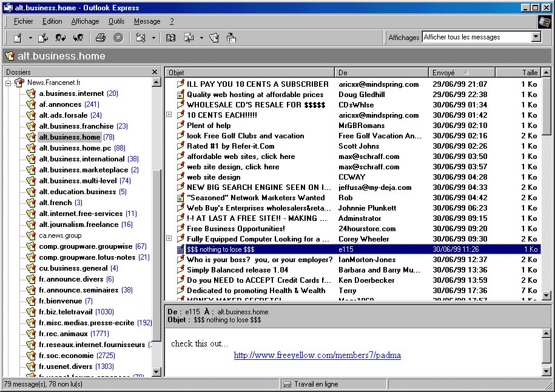Click the Newsgroups toolbar icon
This screenshot has width=555, height=392.
(x=214, y=38)
